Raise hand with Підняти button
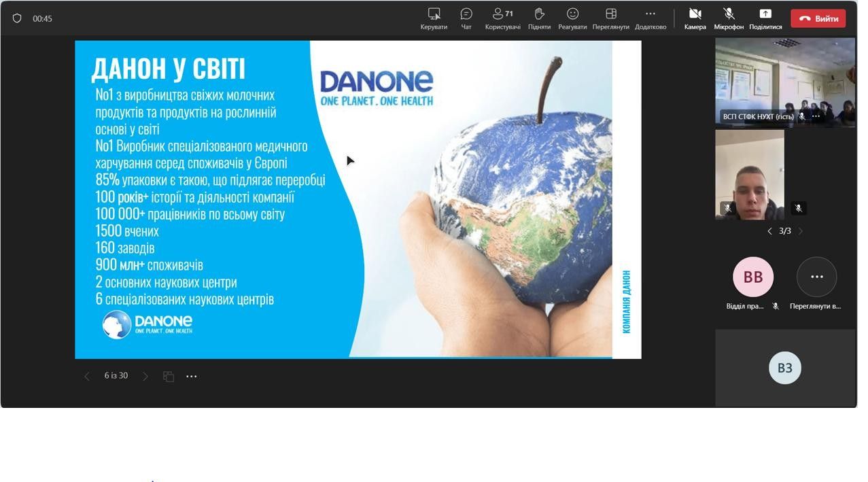868x482 pixels. pyautogui.click(x=539, y=18)
